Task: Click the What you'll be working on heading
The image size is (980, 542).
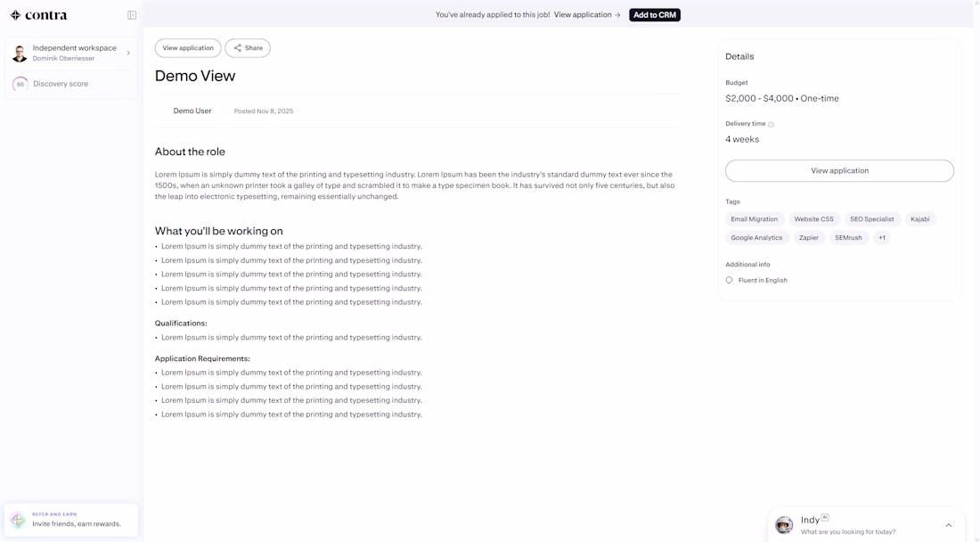Action: 219,231
